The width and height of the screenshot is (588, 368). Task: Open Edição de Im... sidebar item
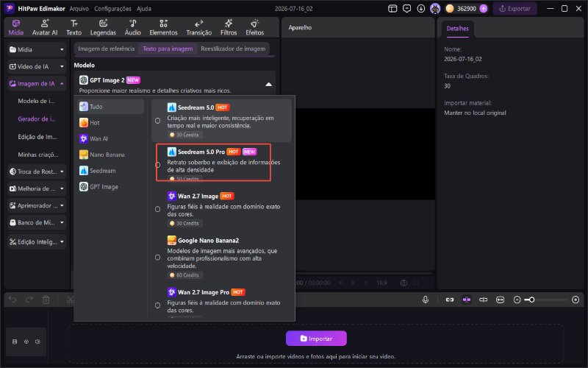coord(36,137)
